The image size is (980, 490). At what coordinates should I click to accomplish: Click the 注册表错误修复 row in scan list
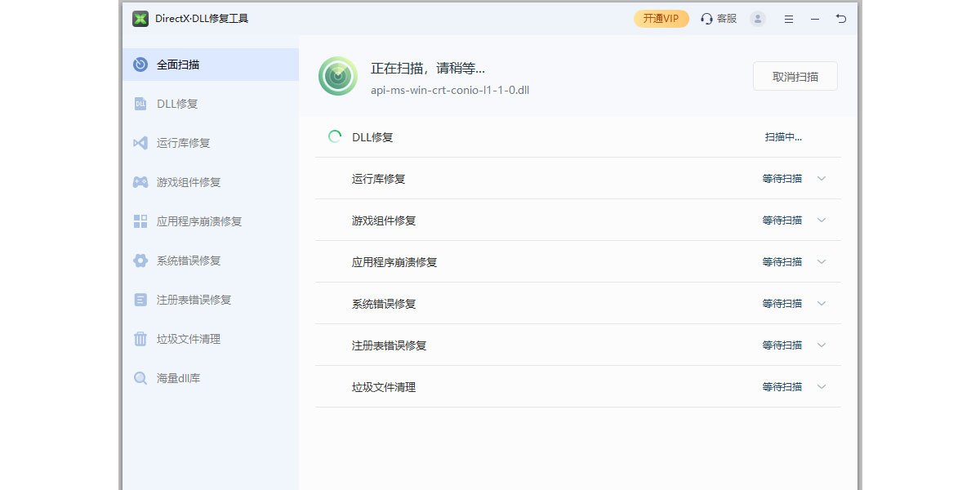point(389,345)
